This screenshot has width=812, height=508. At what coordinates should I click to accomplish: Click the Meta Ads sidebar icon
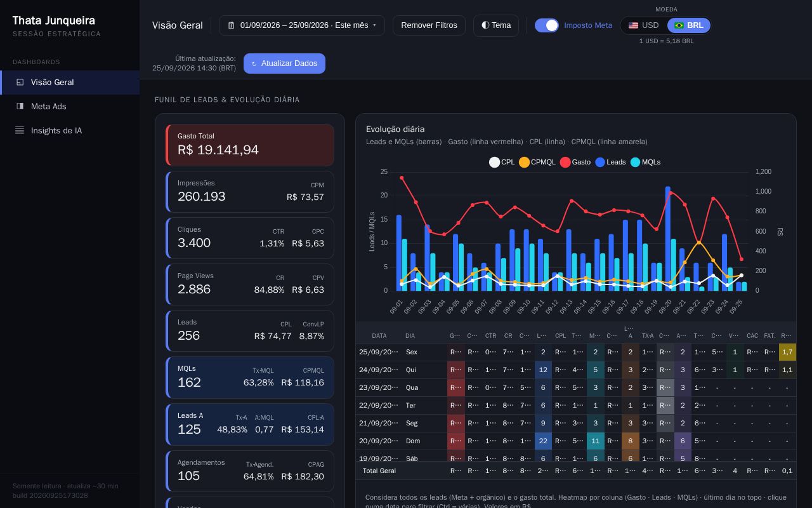[x=20, y=107]
